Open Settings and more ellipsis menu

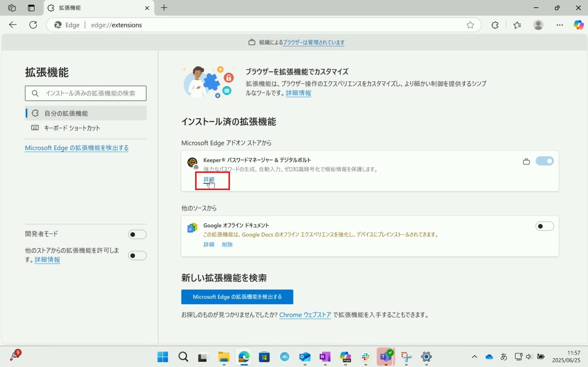pyautogui.click(x=560, y=25)
